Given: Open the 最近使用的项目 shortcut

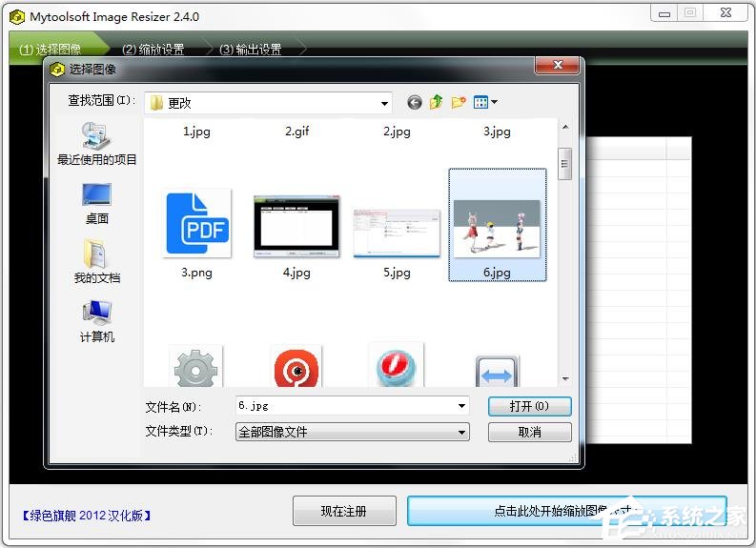Looking at the screenshot, I should 96,144.
